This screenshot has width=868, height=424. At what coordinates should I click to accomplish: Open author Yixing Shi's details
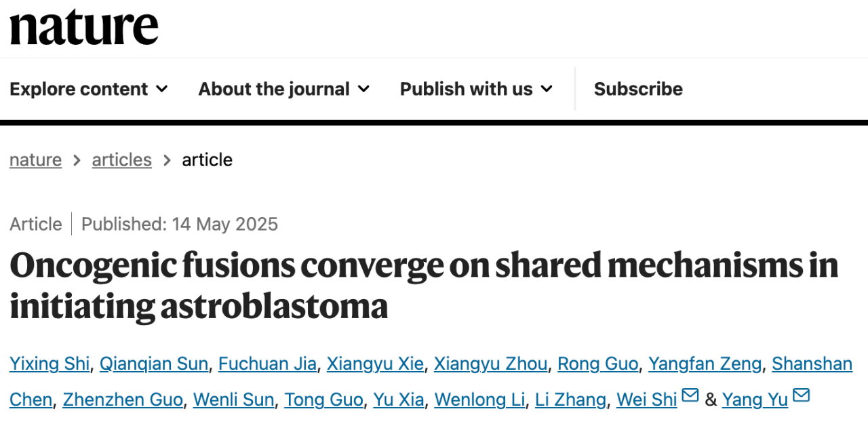(50, 364)
